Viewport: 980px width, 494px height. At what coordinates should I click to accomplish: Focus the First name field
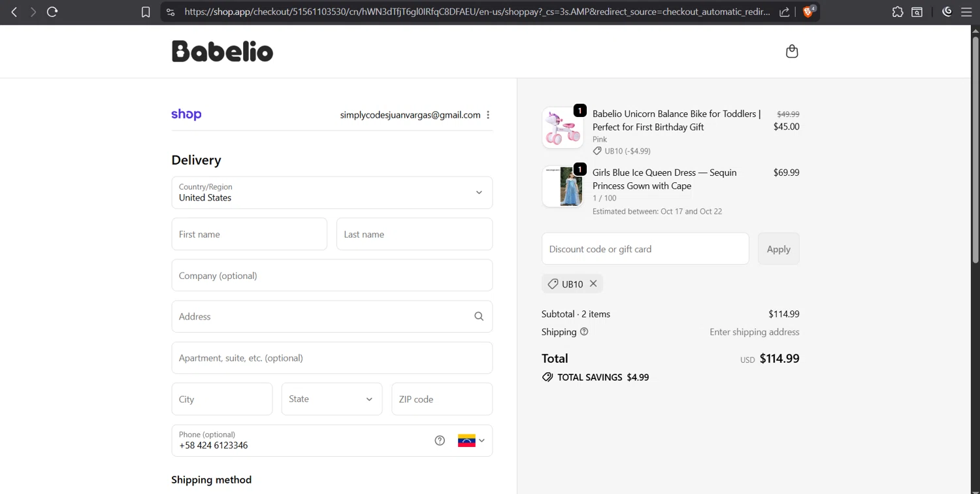click(x=249, y=234)
